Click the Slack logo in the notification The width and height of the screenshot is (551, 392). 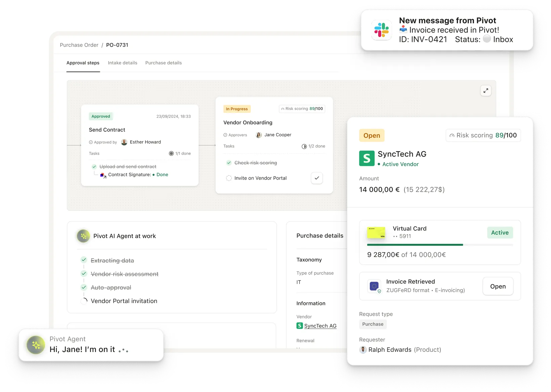click(x=381, y=30)
